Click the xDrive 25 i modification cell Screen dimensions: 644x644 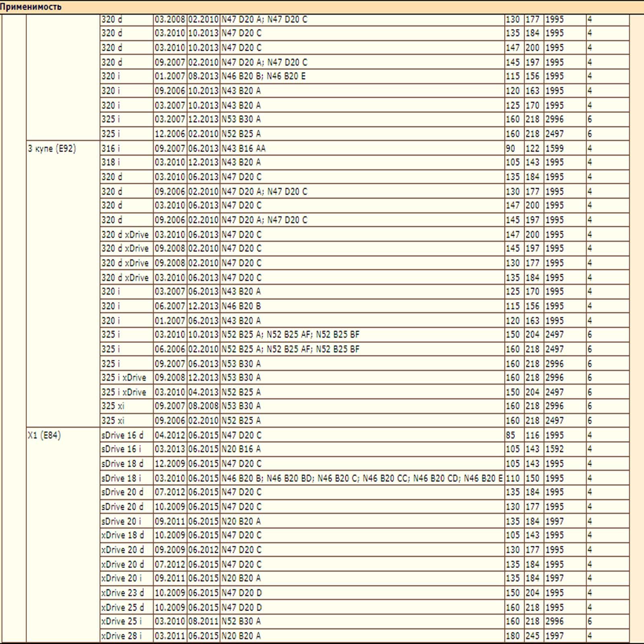click(122, 621)
